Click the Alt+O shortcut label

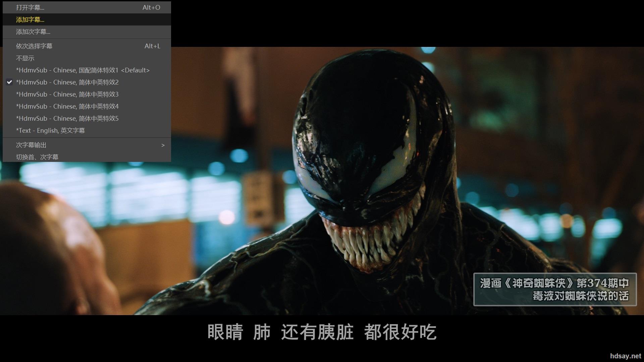point(151,7)
